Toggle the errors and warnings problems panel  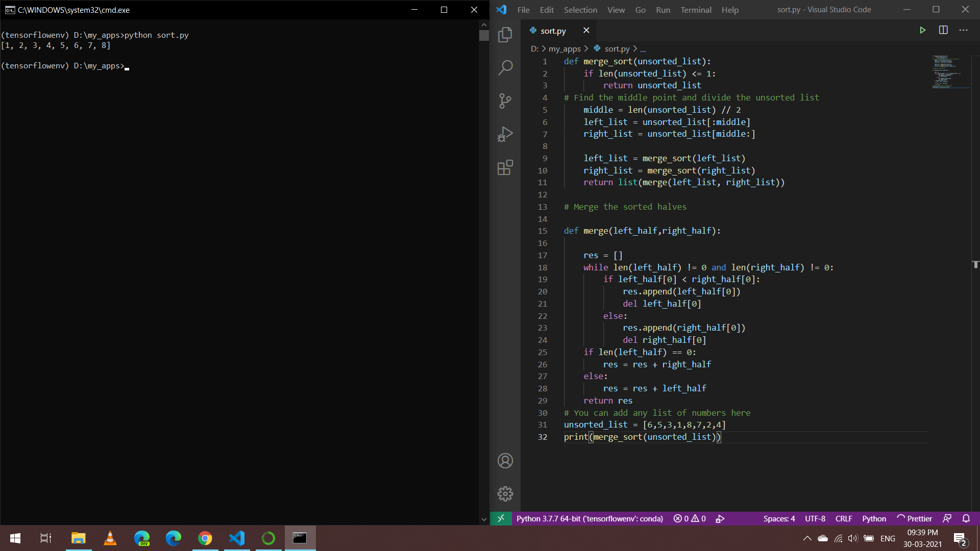tap(690, 518)
